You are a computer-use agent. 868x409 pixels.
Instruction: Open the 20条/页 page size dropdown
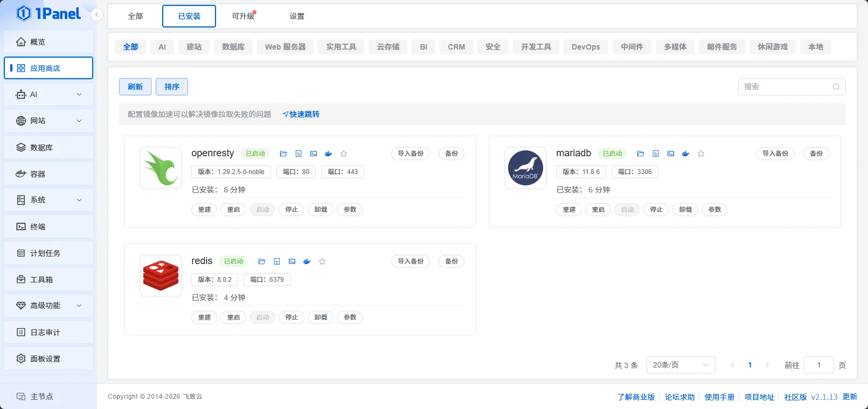tap(680, 365)
